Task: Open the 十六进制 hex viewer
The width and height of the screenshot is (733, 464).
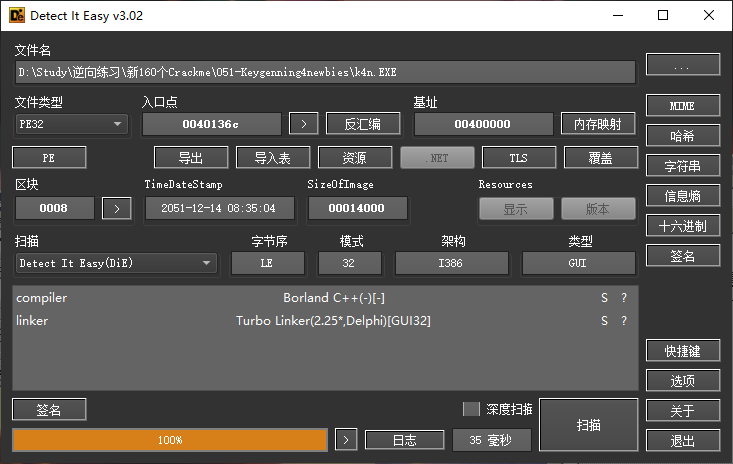Action: click(683, 226)
